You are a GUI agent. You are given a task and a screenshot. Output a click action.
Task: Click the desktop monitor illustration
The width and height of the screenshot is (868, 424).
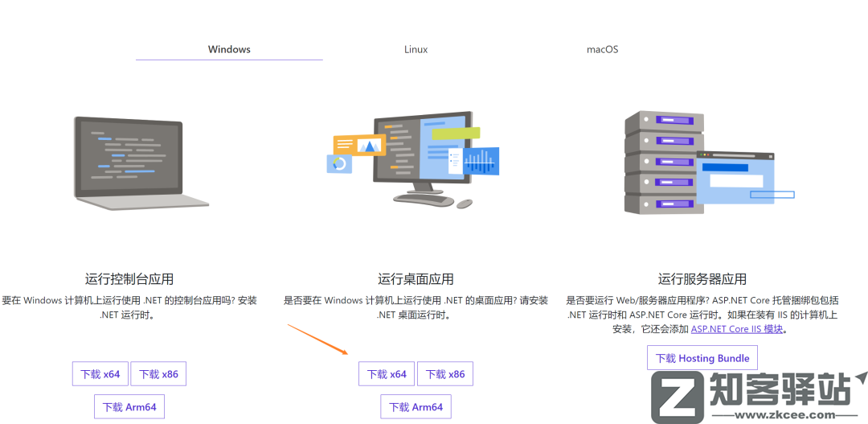tap(422, 153)
